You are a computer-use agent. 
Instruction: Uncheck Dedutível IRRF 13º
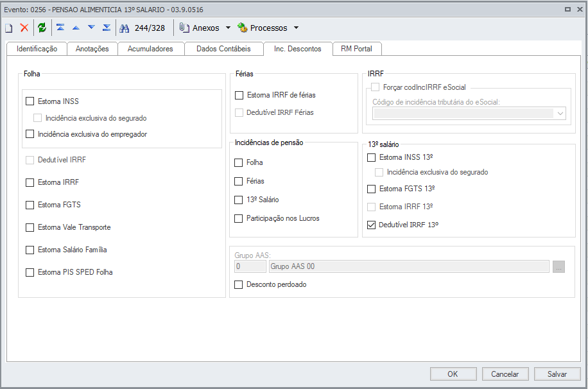click(x=371, y=225)
